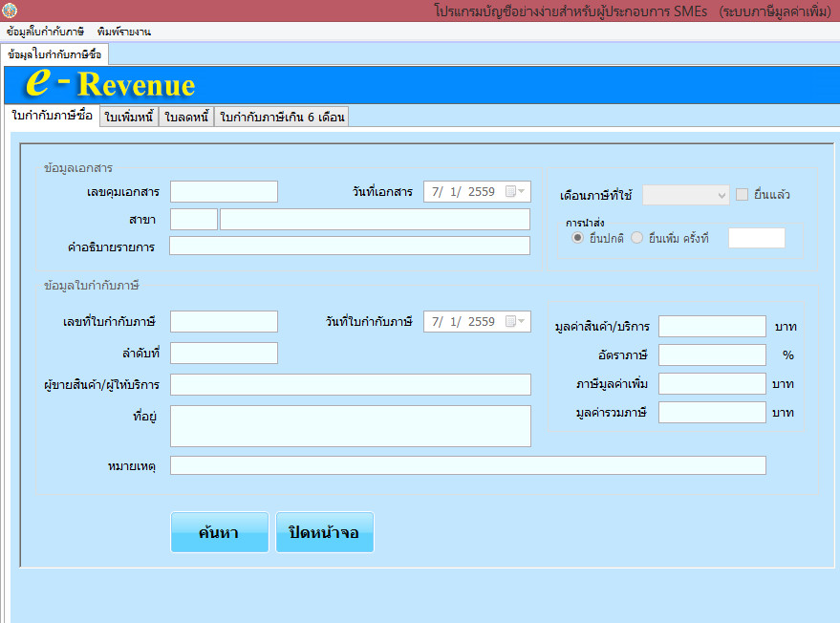
Task: Switch to ข้อมูลใบกำกับภาษีซื้อ document tab
Action: pos(54,54)
